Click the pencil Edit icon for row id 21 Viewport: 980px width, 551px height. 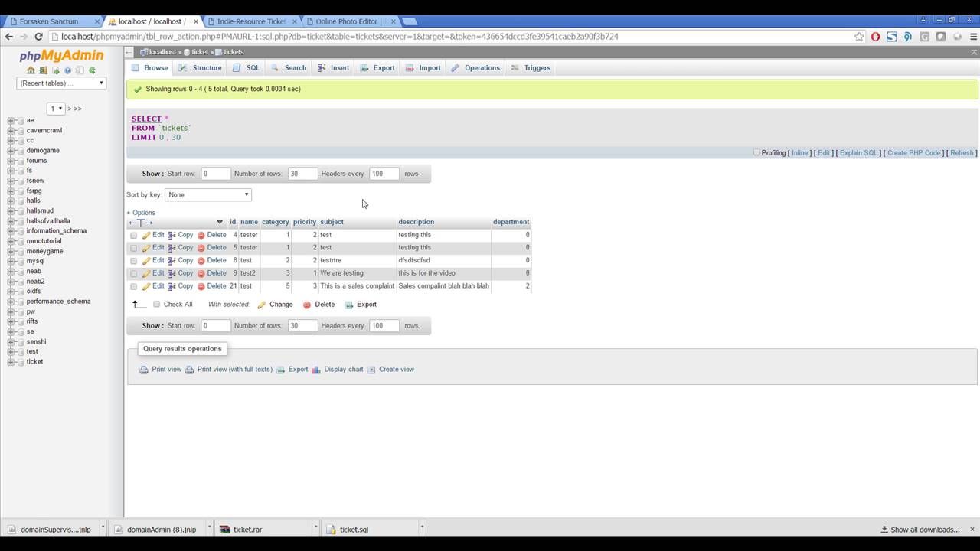(146, 286)
